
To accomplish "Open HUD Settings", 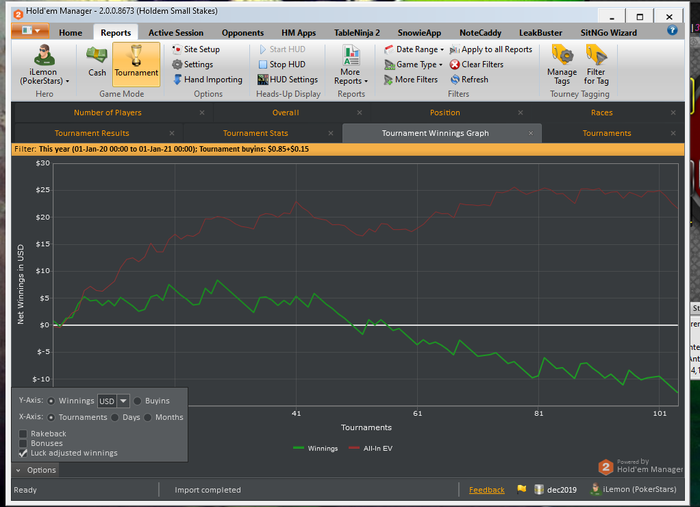I will pos(288,79).
